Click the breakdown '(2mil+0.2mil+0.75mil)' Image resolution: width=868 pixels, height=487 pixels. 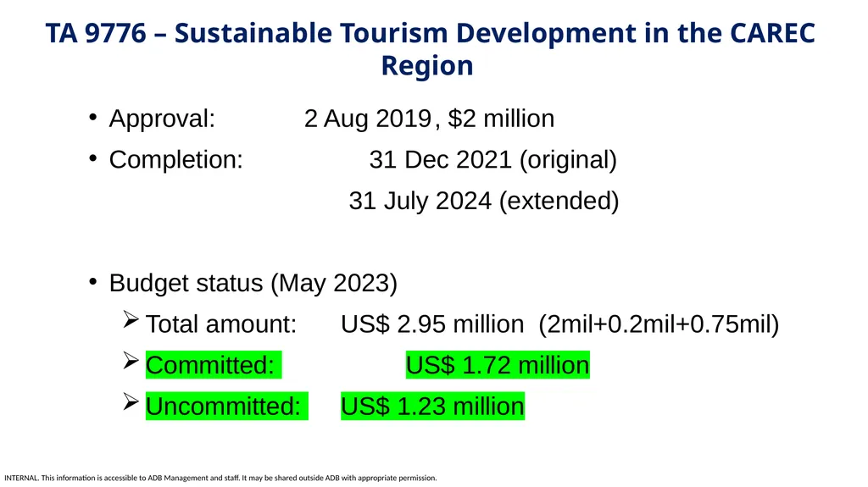(659, 324)
